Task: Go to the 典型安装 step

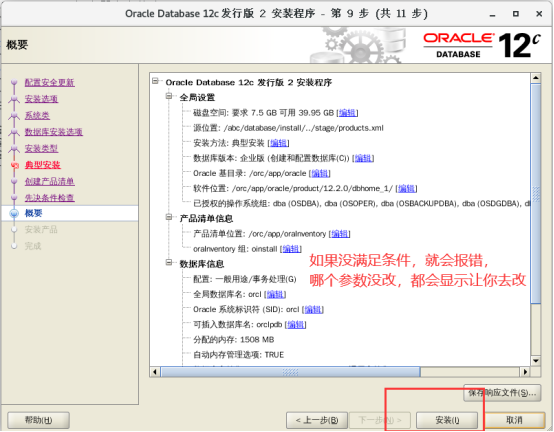Action: click(x=43, y=165)
